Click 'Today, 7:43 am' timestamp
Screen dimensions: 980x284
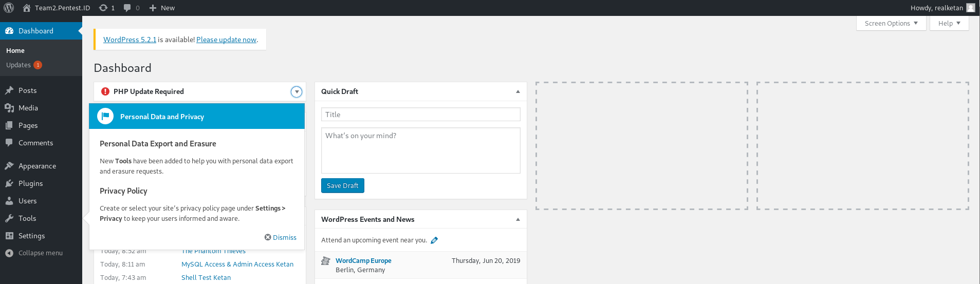pyautogui.click(x=123, y=277)
